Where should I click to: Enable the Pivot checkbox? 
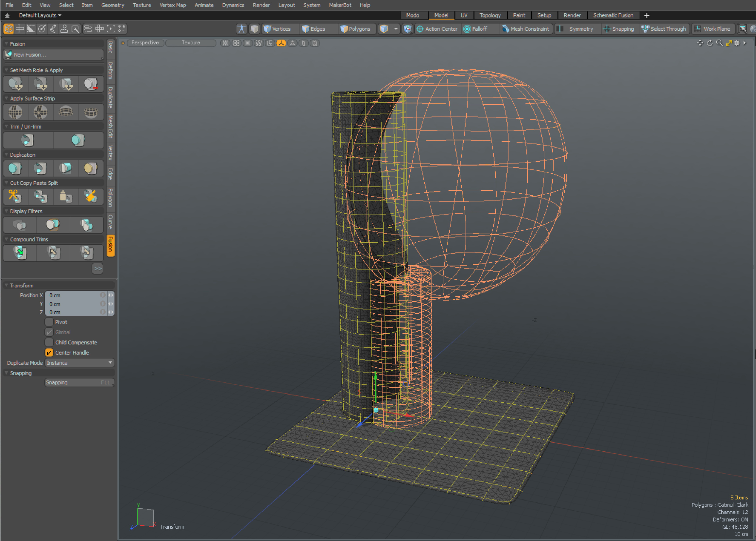pos(49,322)
